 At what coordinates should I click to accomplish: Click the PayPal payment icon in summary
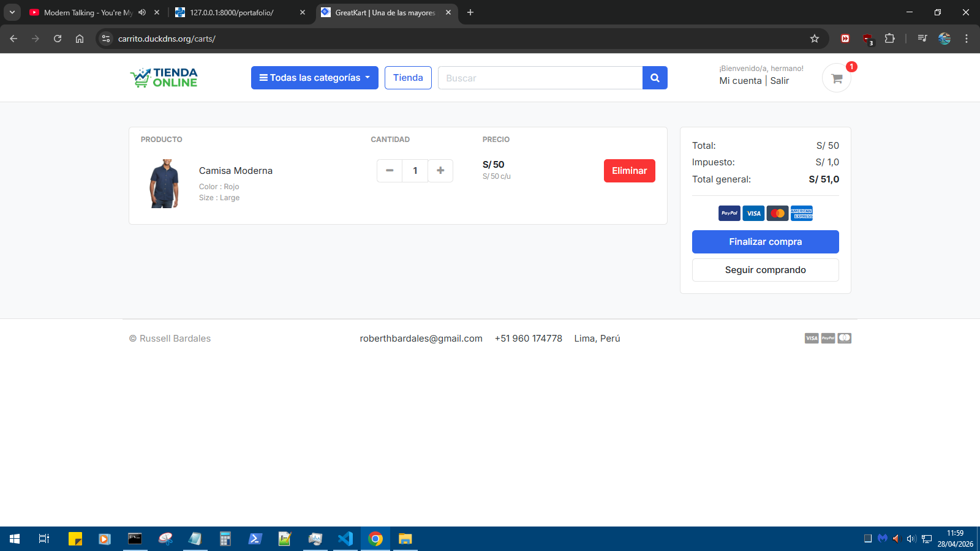(x=729, y=213)
